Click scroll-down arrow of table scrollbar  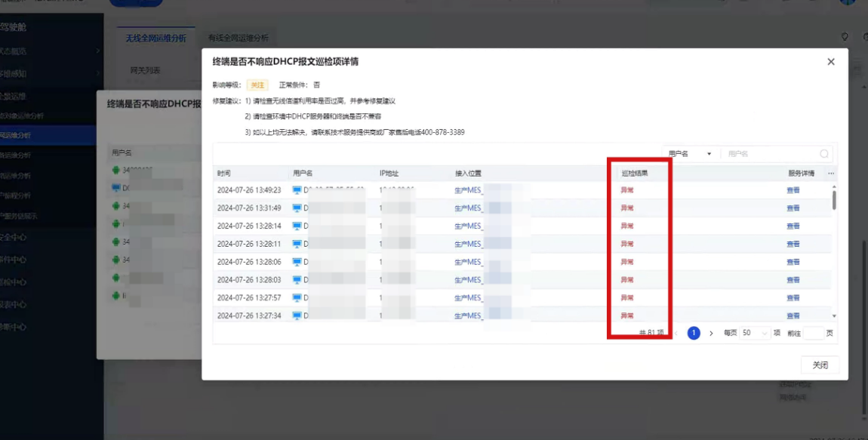834,316
